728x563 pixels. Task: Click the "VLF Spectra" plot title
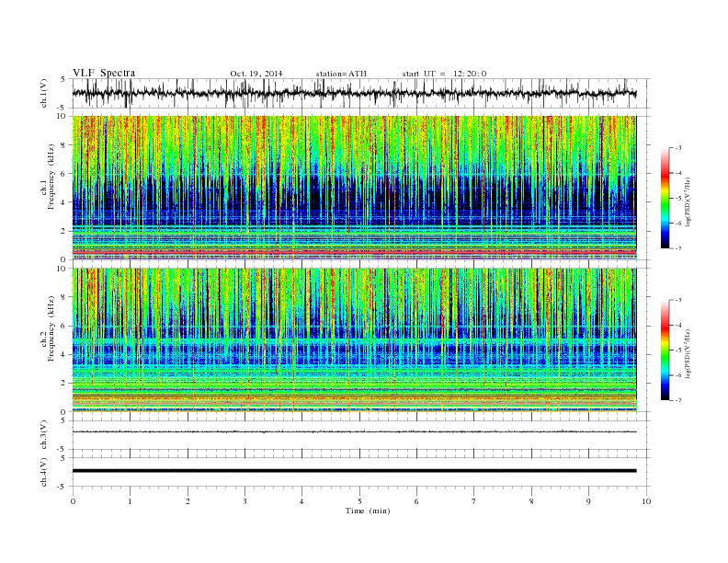pos(104,73)
